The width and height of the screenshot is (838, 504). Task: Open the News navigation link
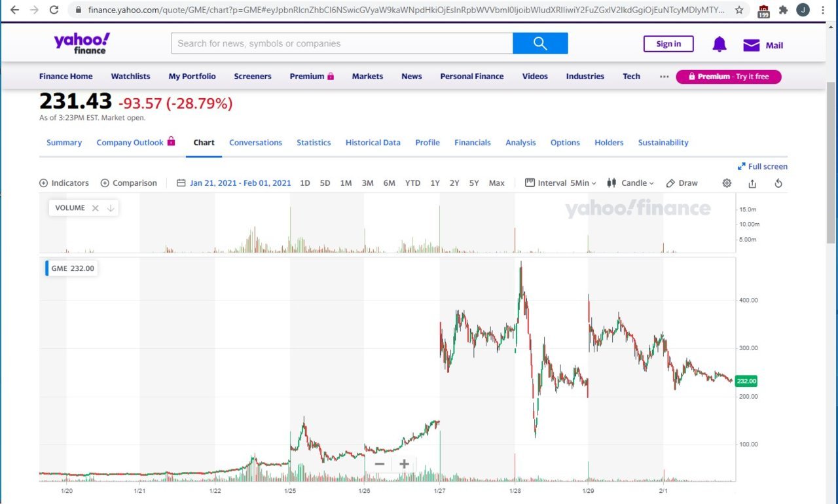(412, 77)
